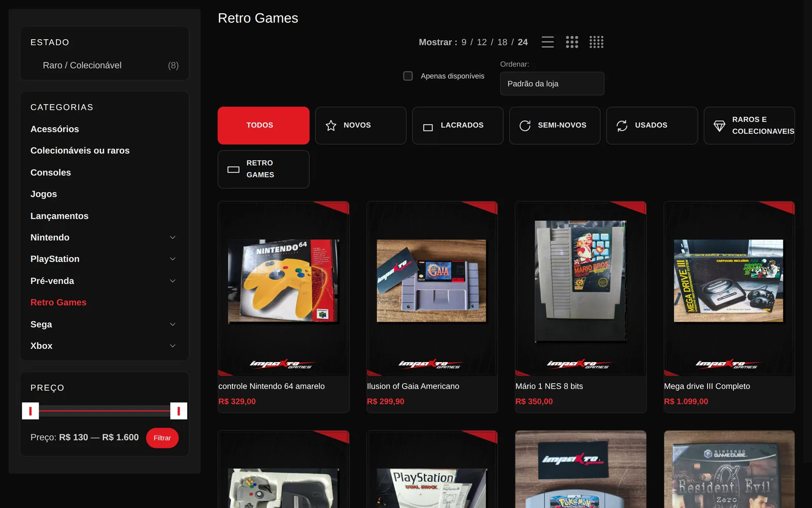Open the Lançamentos category
Viewport: 812px width, 508px height.
[x=59, y=216]
